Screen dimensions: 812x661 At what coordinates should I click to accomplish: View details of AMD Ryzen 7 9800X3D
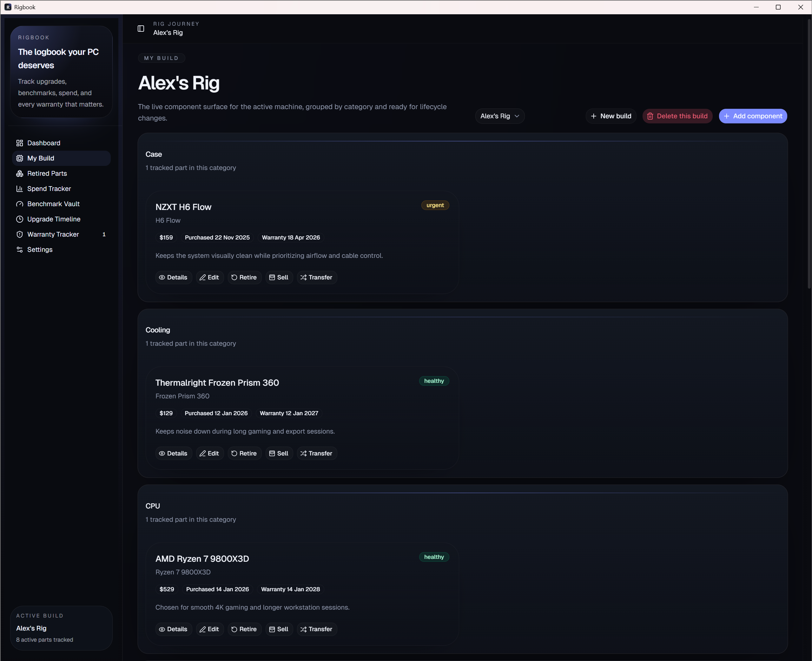coord(173,629)
